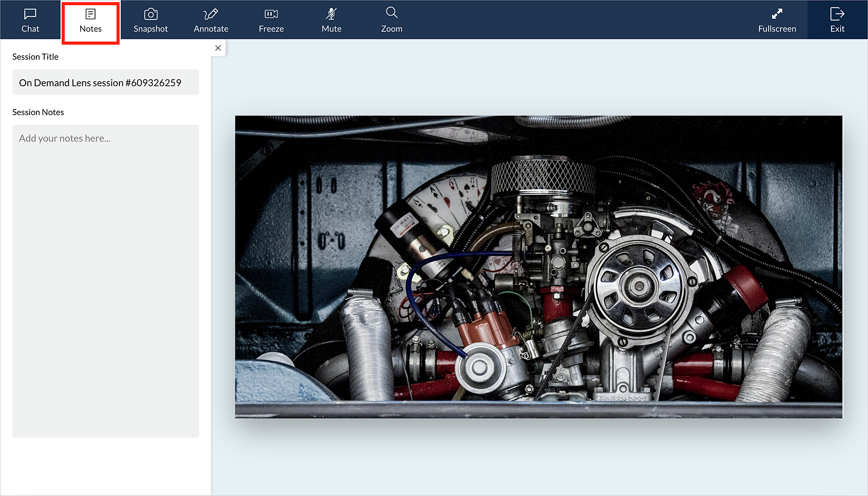This screenshot has height=496, width=868.
Task: Close the notes panel with the X
Action: click(x=218, y=48)
